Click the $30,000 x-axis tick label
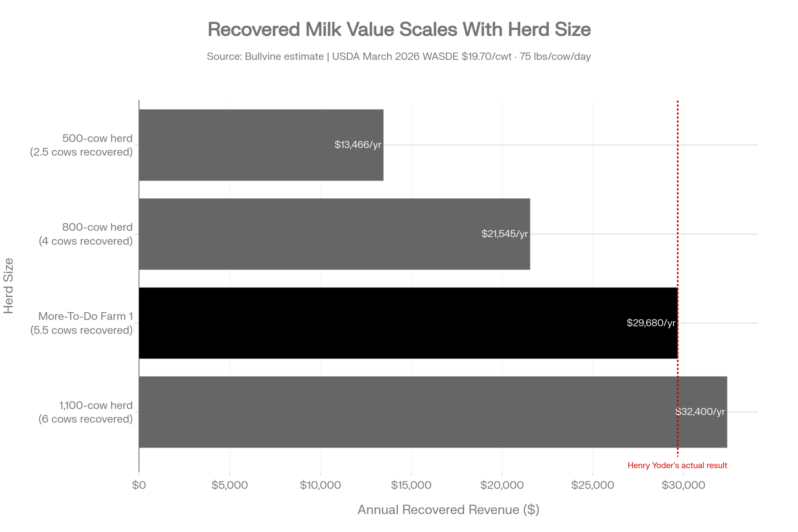This screenshot has width=798, height=532. point(683,485)
